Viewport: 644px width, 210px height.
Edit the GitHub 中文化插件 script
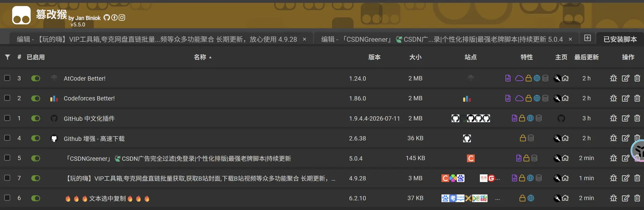(x=626, y=118)
